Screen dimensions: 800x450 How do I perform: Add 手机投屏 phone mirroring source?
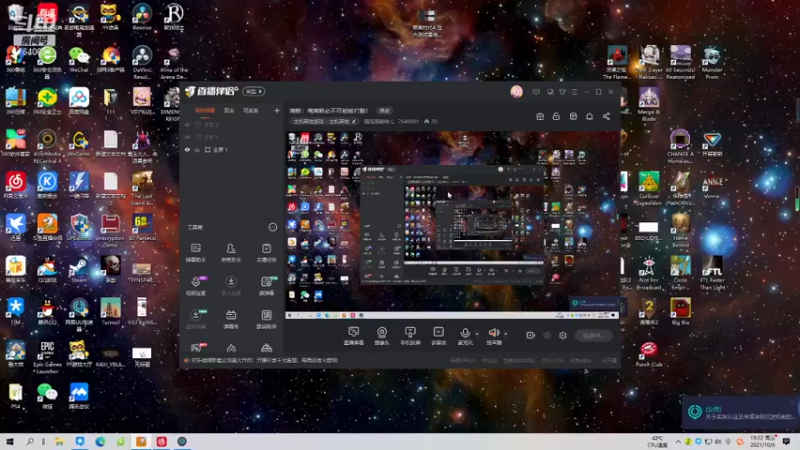point(410,336)
